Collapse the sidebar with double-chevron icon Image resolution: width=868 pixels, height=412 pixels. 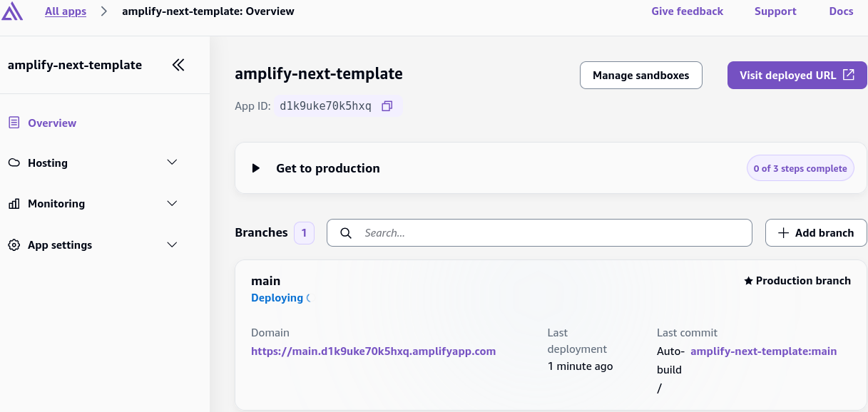tap(178, 65)
